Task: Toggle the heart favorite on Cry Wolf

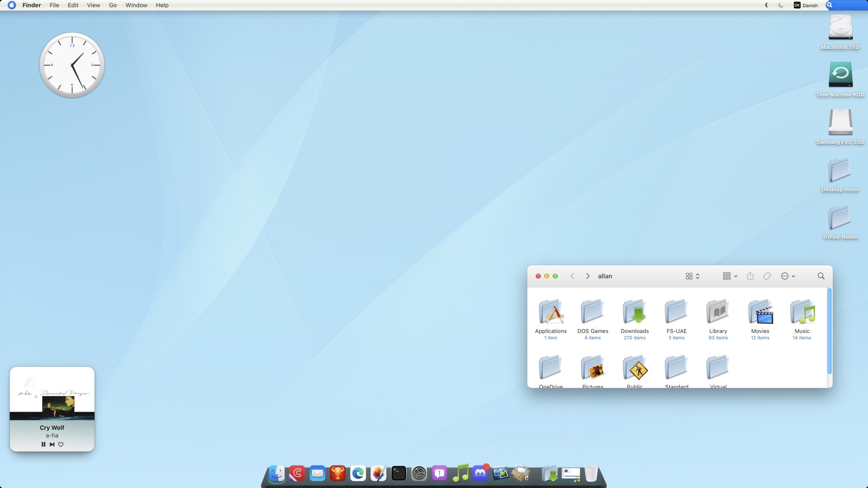Action: point(61,444)
